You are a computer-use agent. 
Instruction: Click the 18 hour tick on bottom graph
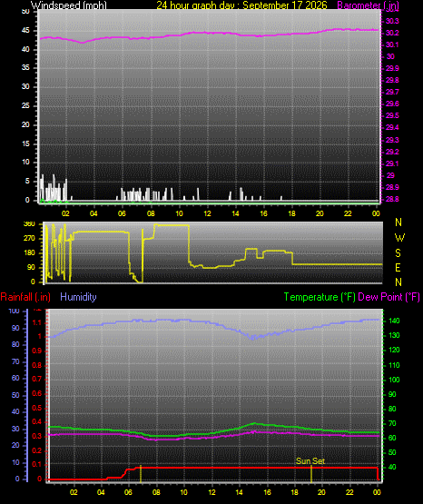click(294, 492)
